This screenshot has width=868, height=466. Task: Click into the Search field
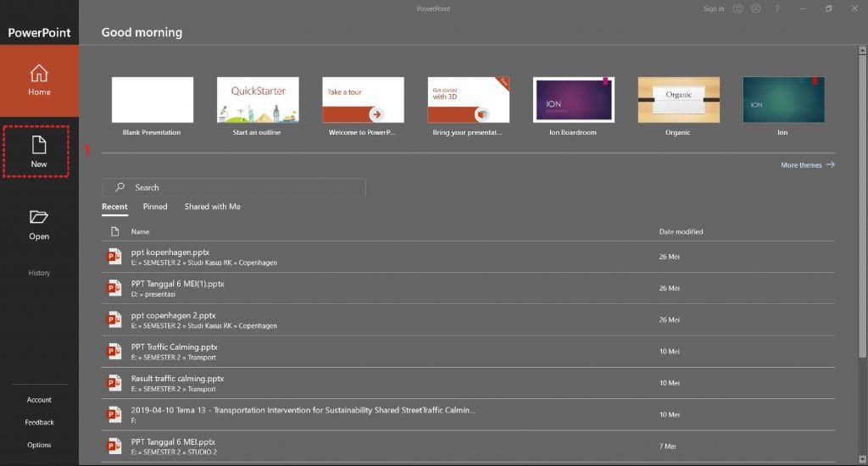tap(234, 187)
